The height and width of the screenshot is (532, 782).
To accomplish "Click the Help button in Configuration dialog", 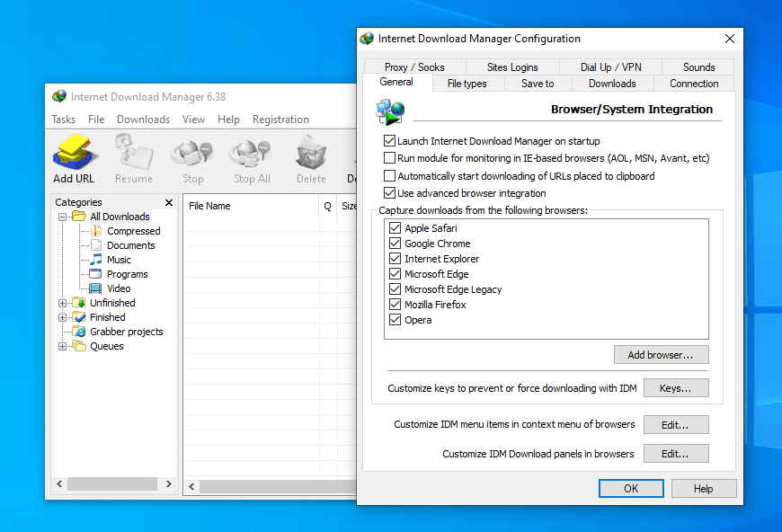I will click(x=703, y=488).
